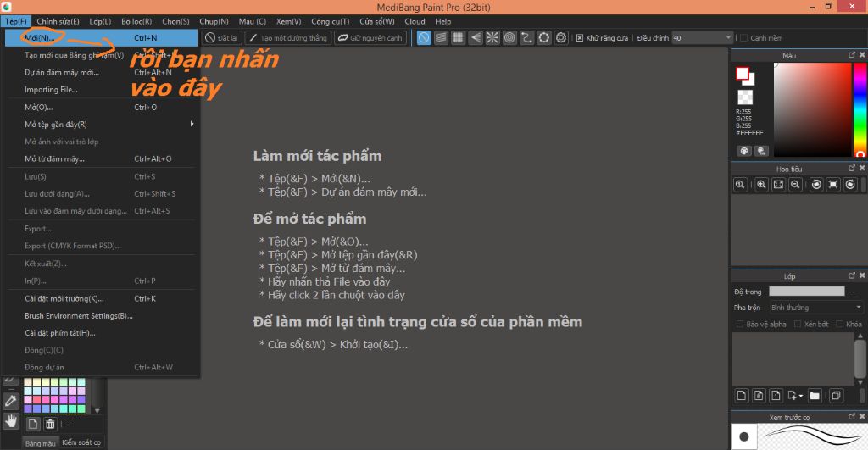This screenshot has width=868, height=450.
Task: Click the brush preview thumbnail dot
Action: pos(744,436)
